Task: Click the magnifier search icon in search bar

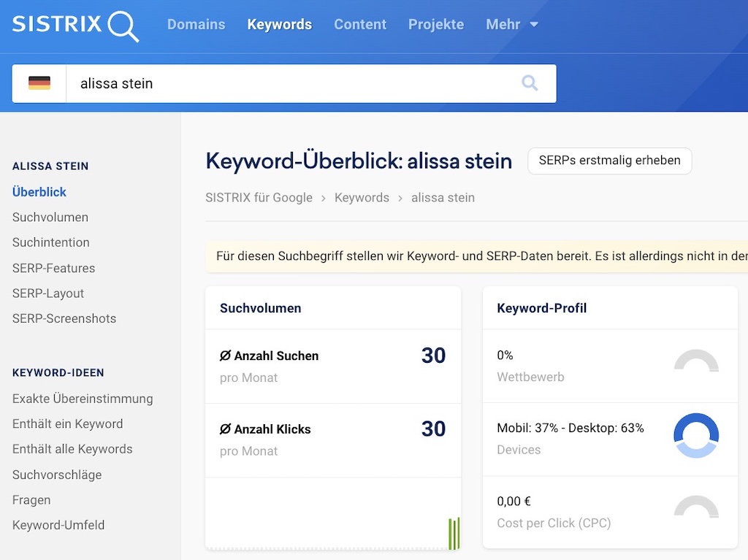Action: click(530, 83)
